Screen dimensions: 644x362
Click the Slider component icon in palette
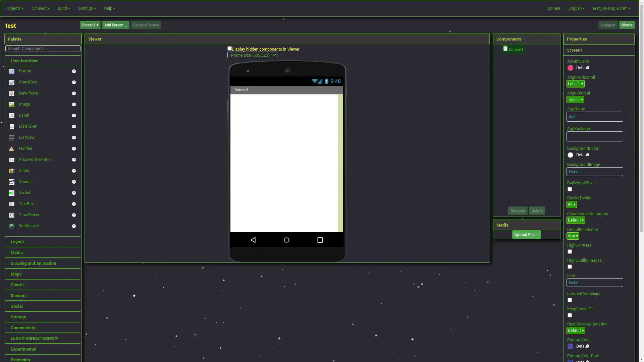pyautogui.click(x=11, y=171)
